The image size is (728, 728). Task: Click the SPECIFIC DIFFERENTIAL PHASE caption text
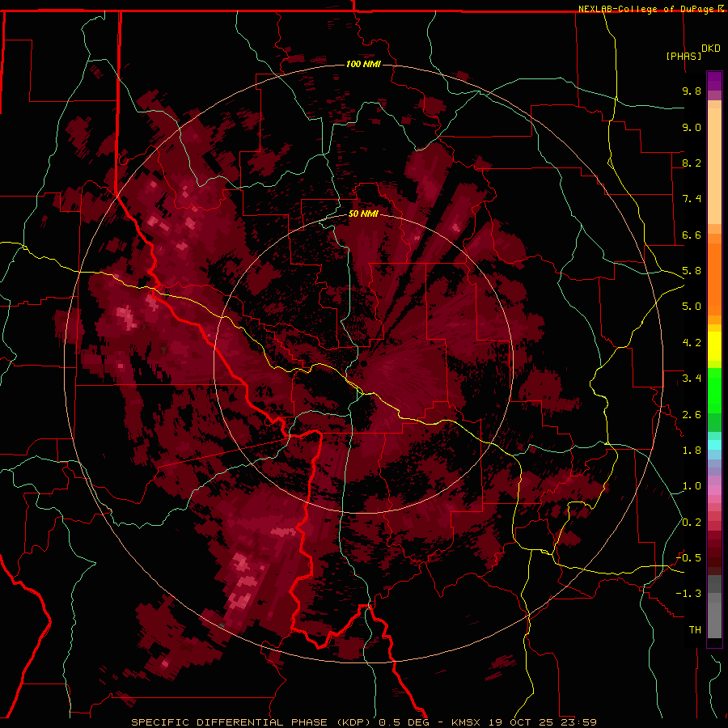point(230,722)
